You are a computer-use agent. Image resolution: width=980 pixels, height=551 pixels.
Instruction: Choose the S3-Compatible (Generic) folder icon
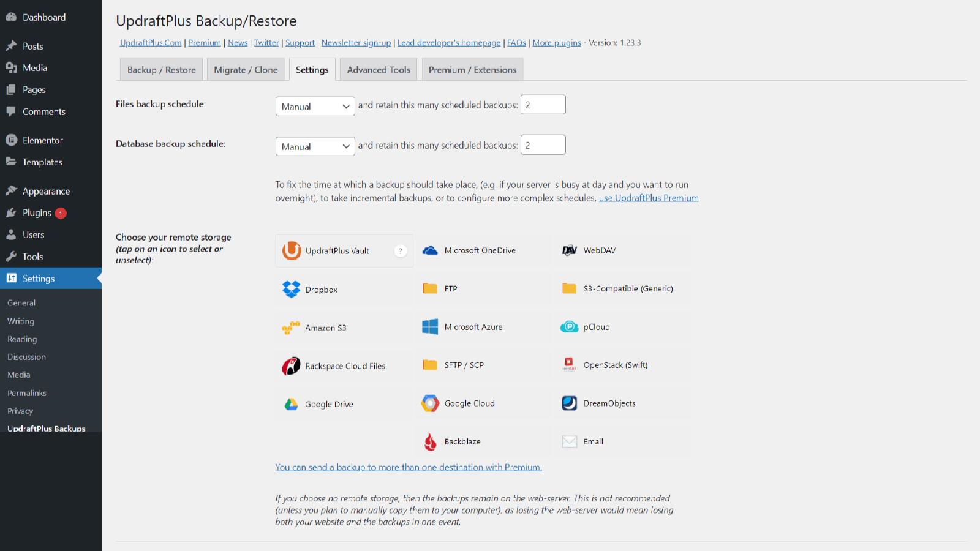coord(570,288)
